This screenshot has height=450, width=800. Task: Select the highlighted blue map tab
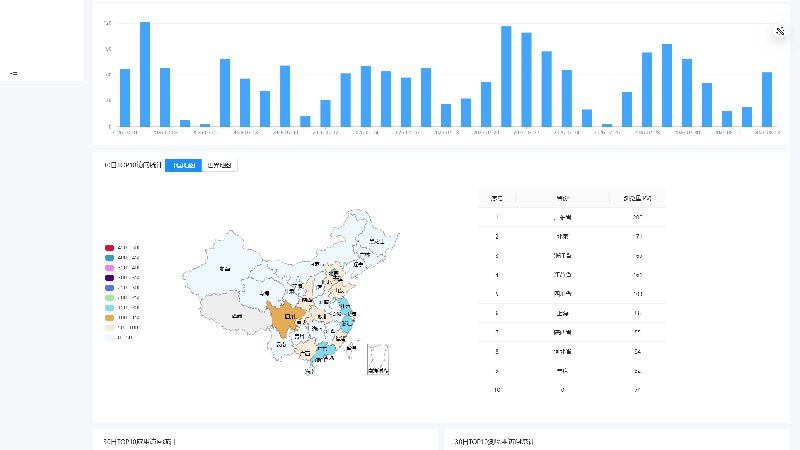pyautogui.click(x=183, y=165)
